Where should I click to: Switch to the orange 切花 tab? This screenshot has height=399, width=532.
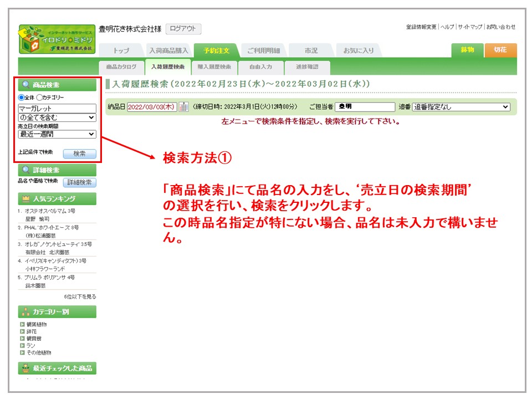click(x=500, y=50)
